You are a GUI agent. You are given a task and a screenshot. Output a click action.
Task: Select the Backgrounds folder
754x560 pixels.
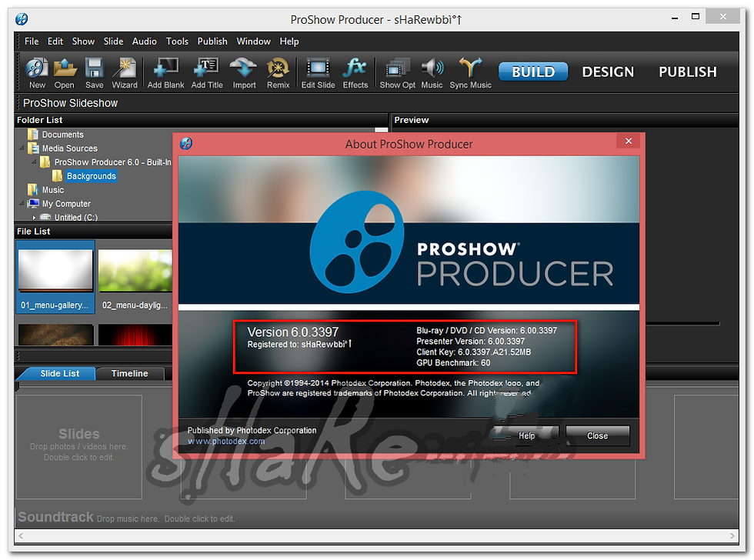point(92,176)
